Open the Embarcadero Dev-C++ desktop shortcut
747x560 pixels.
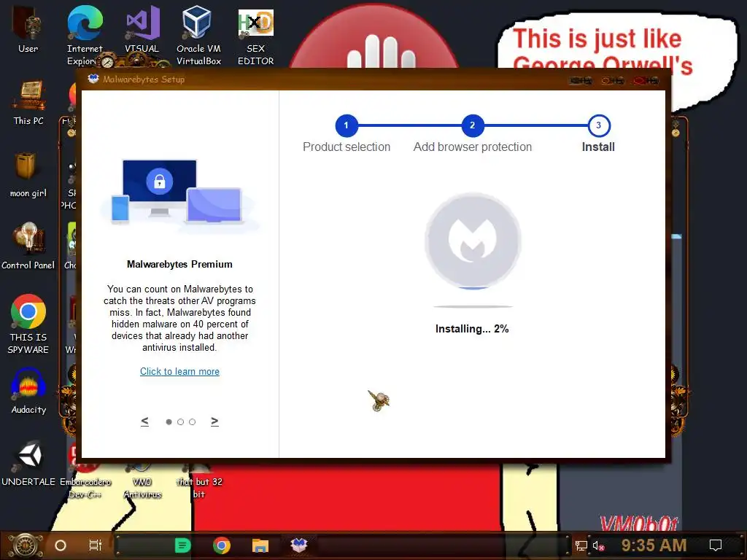pyautogui.click(x=85, y=482)
